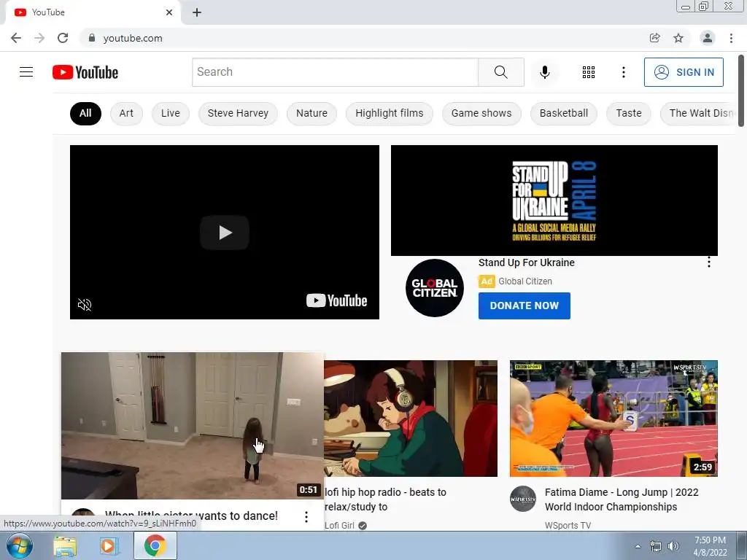747x560 pixels.
Task: Reload the YouTube page
Action: [x=63, y=38]
